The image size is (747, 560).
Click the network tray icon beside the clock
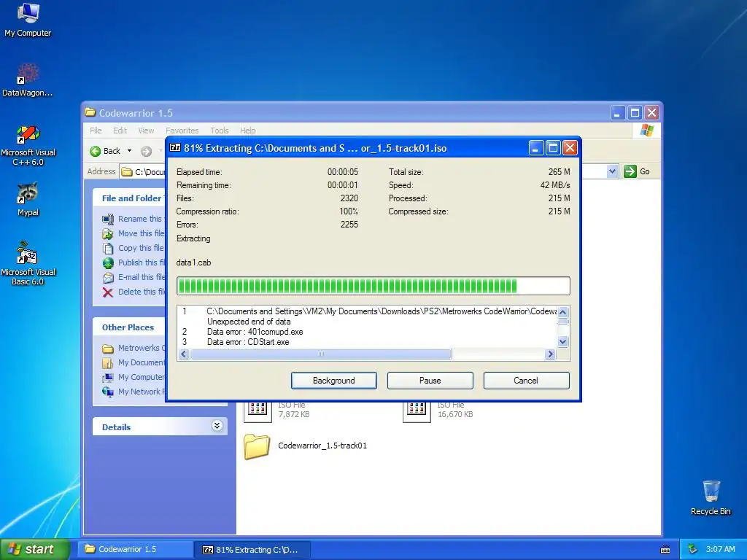click(692, 550)
